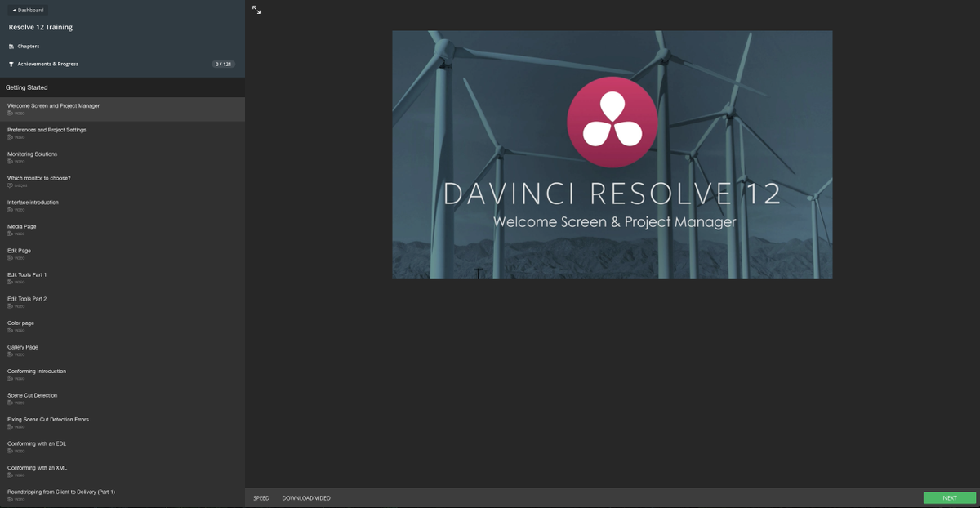980x508 pixels.
Task: Click DOWNLOAD VIDEO link
Action: click(x=306, y=498)
